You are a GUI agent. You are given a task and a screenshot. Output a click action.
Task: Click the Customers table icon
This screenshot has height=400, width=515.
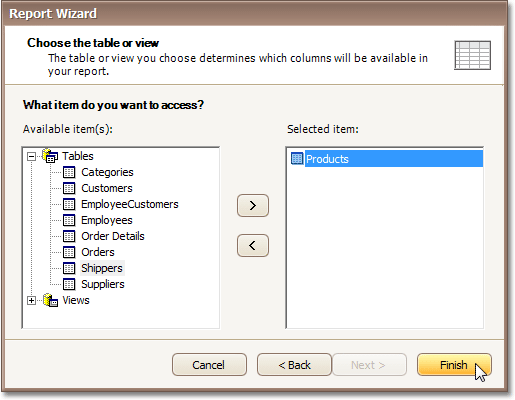pos(69,188)
